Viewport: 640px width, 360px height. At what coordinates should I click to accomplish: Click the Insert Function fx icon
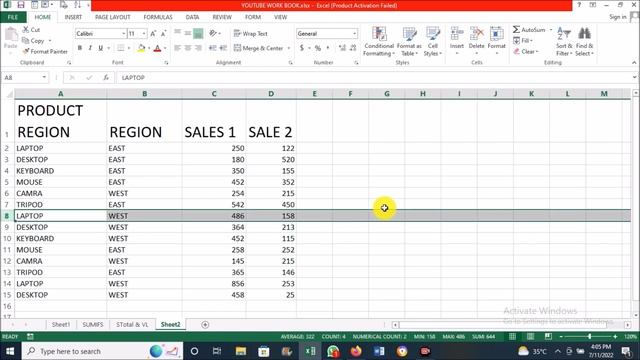106,78
